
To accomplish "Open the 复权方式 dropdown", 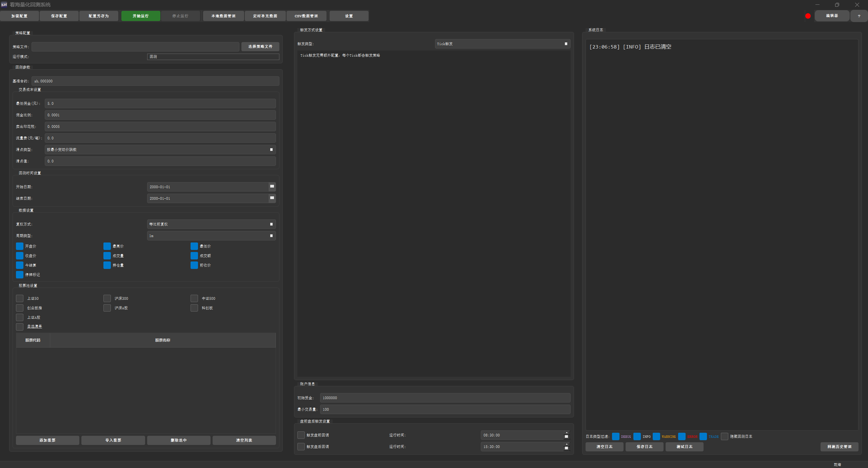I will click(211, 224).
